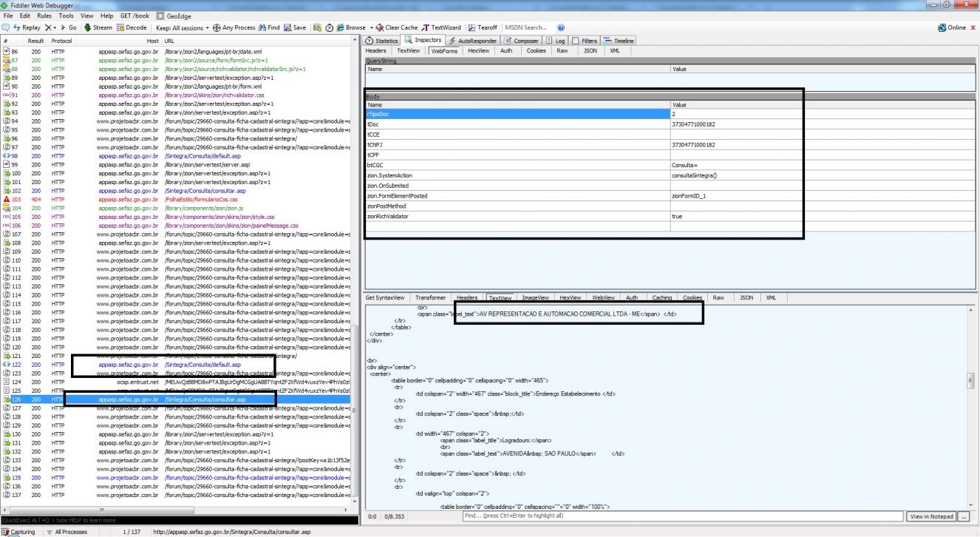Click the Find sessions binoculars icon
980x537 pixels.
(260, 27)
